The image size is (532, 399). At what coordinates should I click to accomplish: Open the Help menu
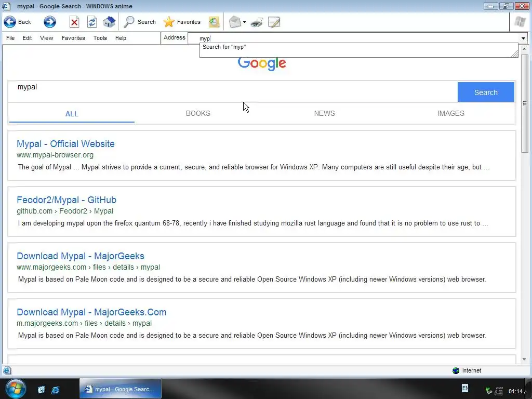click(121, 38)
